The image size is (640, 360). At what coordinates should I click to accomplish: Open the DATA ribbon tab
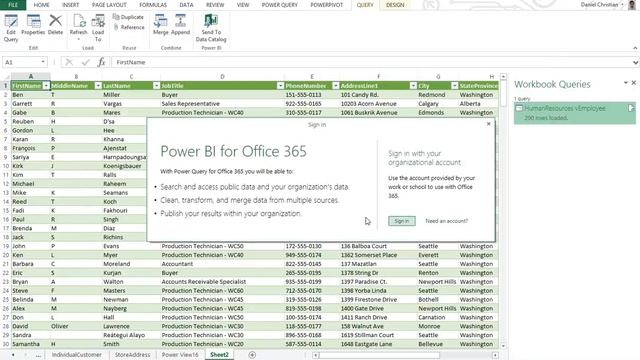186,5
